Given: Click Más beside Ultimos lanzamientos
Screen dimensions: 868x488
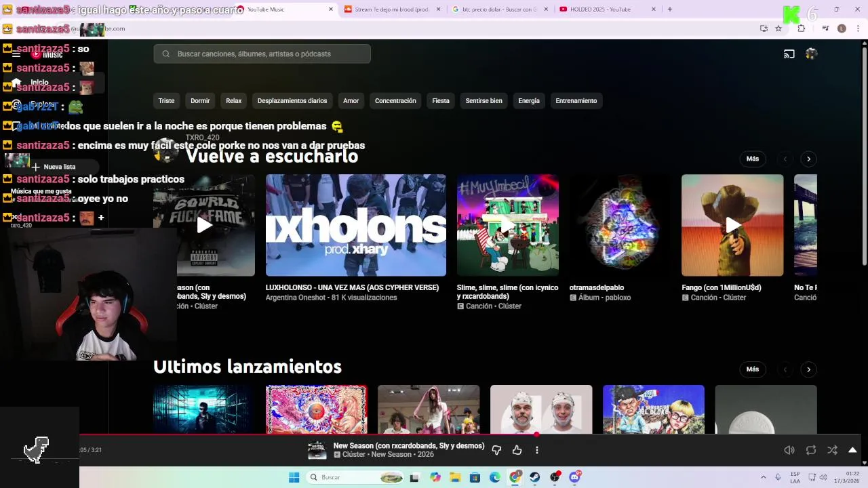Looking at the screenshot, I should [x=753, y=369].
